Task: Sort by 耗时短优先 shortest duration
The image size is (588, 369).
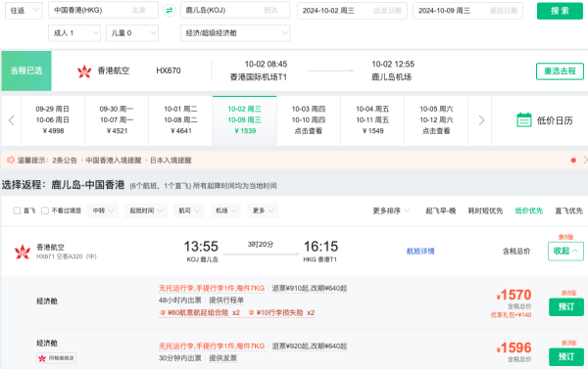Action: [485, 210]
